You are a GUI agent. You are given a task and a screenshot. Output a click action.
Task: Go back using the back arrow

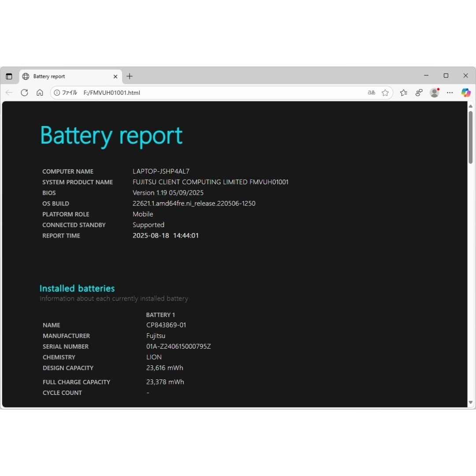tap(9, 93)
